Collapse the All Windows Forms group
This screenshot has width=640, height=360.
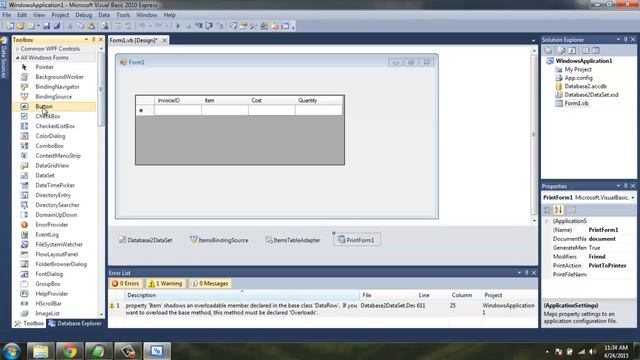[18, 58]
